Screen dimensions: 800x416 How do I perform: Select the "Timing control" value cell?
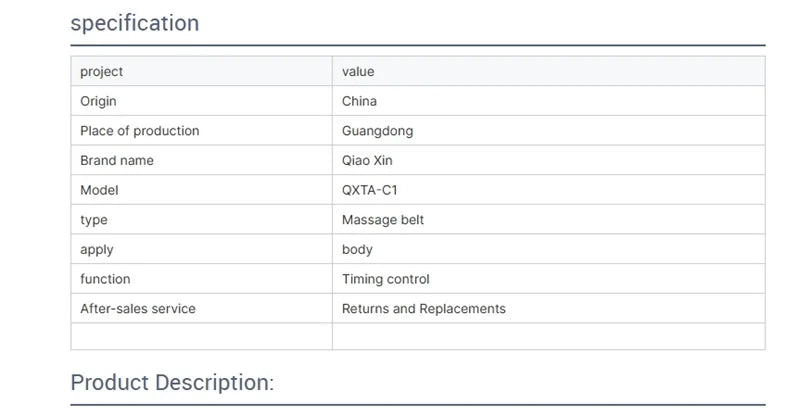(x=386, y=279)
